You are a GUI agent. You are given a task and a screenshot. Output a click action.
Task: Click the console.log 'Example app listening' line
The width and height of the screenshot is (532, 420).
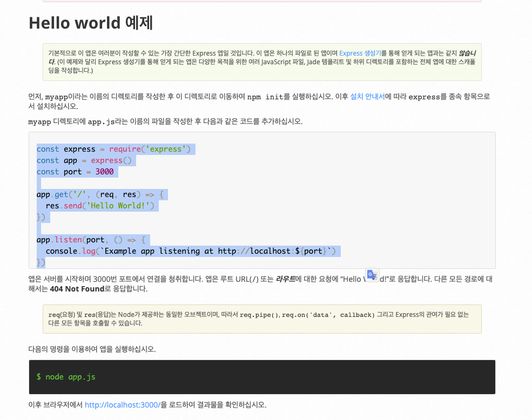click(191, 251)
